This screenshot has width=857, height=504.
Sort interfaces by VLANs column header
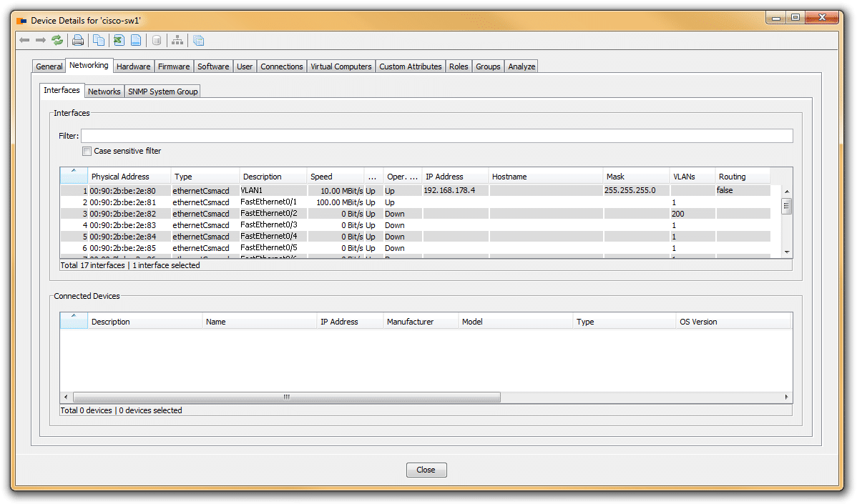(x=691, y=177)
